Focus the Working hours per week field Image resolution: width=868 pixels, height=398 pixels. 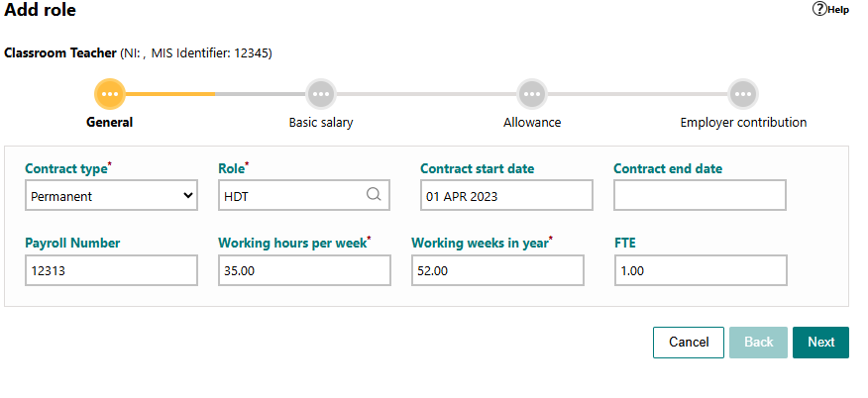point(304,270)
